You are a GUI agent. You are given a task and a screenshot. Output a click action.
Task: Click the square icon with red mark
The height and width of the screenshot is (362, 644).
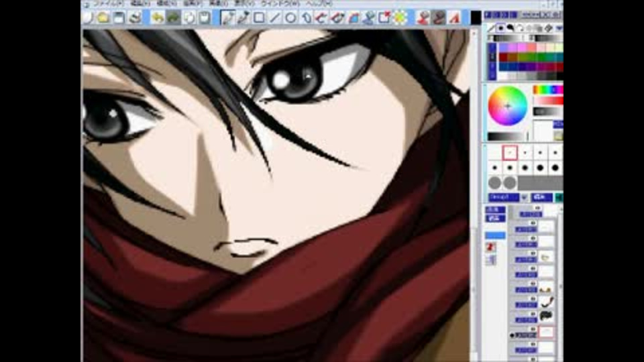(384, 17)
